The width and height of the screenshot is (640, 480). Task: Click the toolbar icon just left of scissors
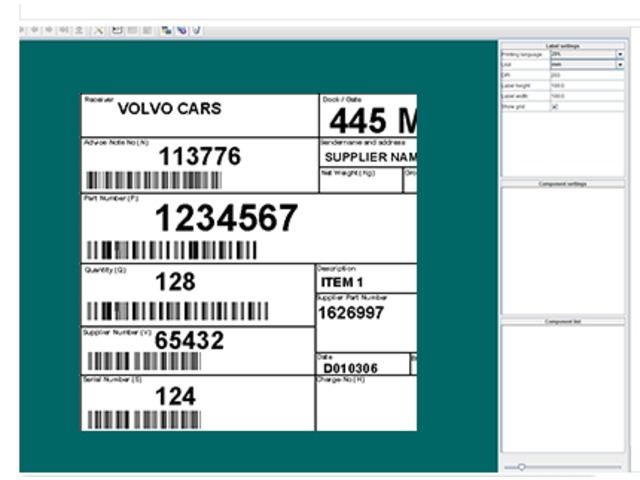tap(80, 31)
